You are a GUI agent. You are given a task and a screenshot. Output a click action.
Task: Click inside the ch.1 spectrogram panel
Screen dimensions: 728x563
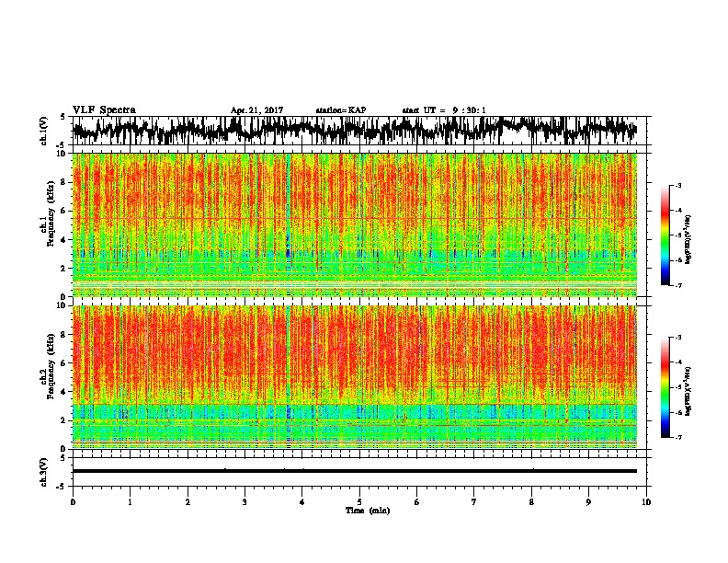(355, 224)
